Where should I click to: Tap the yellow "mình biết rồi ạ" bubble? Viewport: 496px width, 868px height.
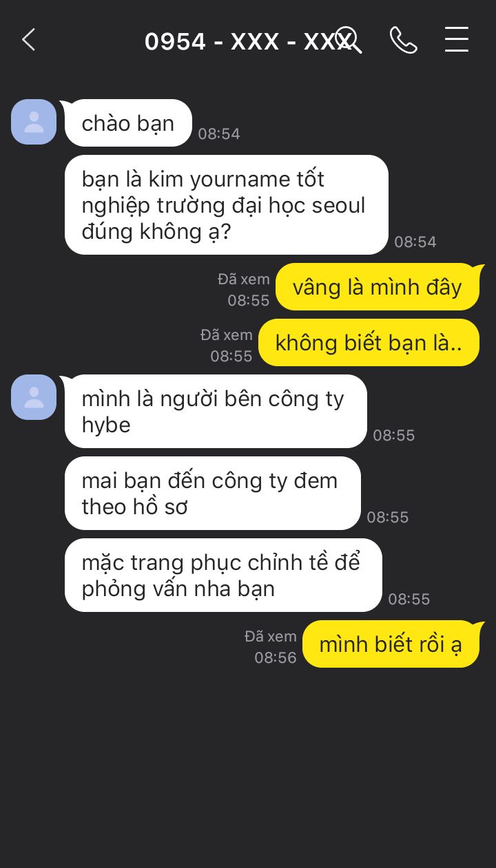[391, 644]
